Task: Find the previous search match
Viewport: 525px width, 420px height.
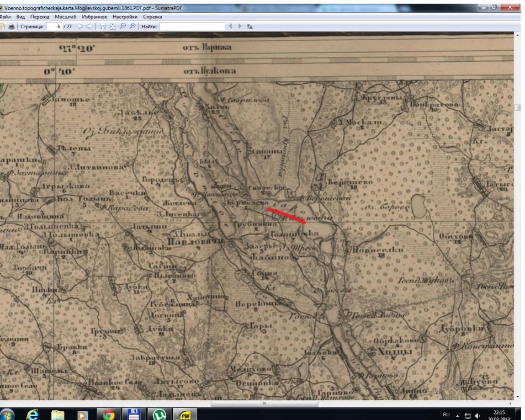Action: (x=230, y=27)
